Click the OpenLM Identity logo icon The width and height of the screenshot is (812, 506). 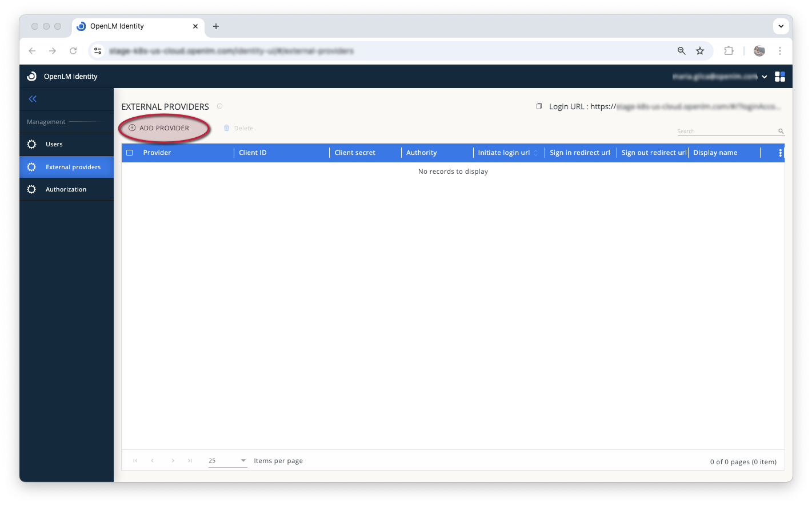tap(31, 76)
